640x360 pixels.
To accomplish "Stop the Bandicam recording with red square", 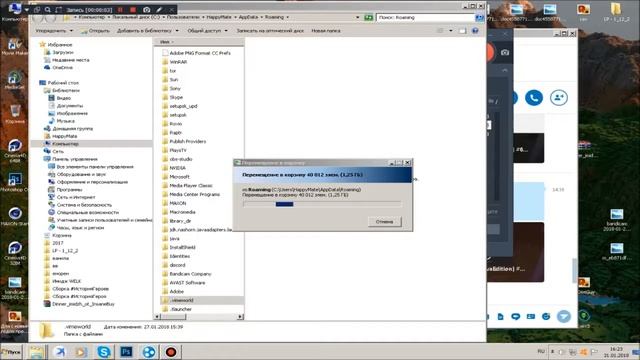I will (x=133, y=9).
